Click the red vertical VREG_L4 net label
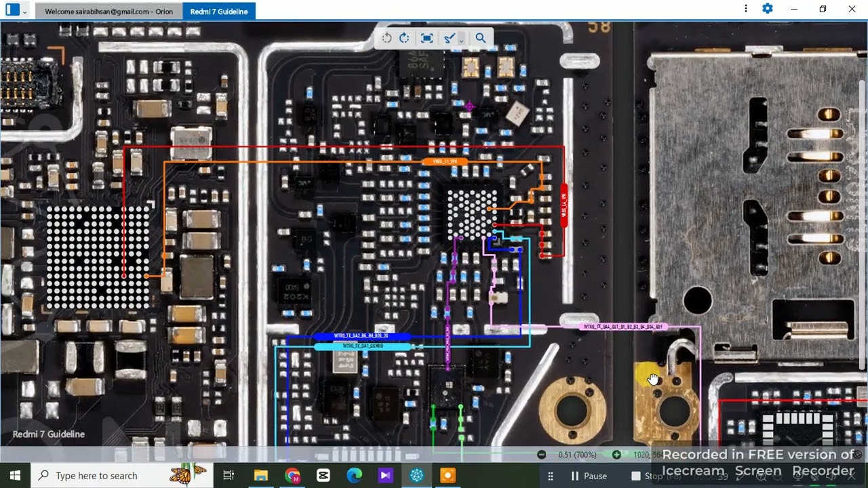This screenshot has height=488, width=868. (x=563, y=205)
